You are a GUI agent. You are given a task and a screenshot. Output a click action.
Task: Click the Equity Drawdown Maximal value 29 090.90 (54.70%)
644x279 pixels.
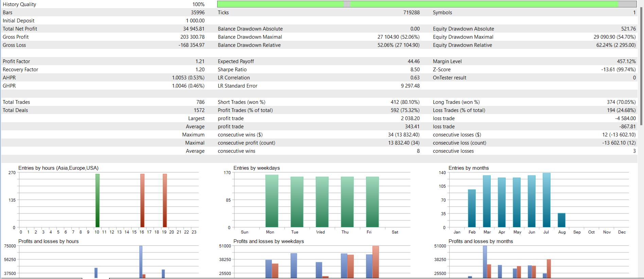click(615, 37)
